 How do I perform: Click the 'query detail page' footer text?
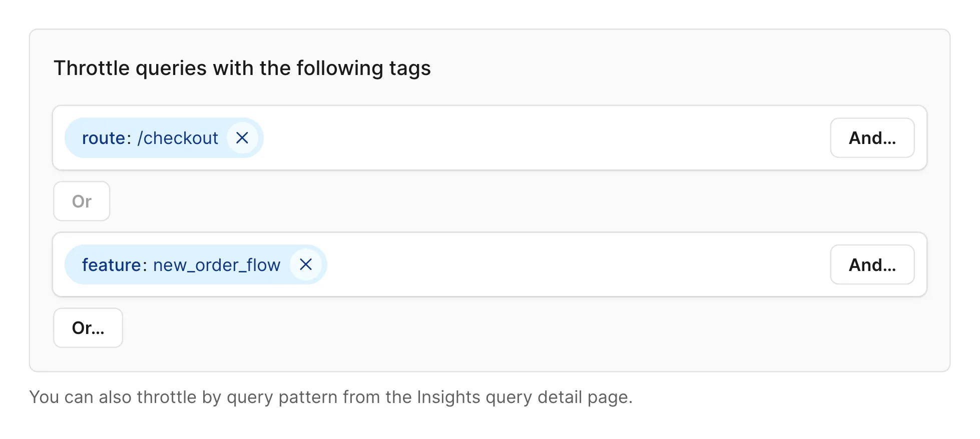[x=559, y=397]
